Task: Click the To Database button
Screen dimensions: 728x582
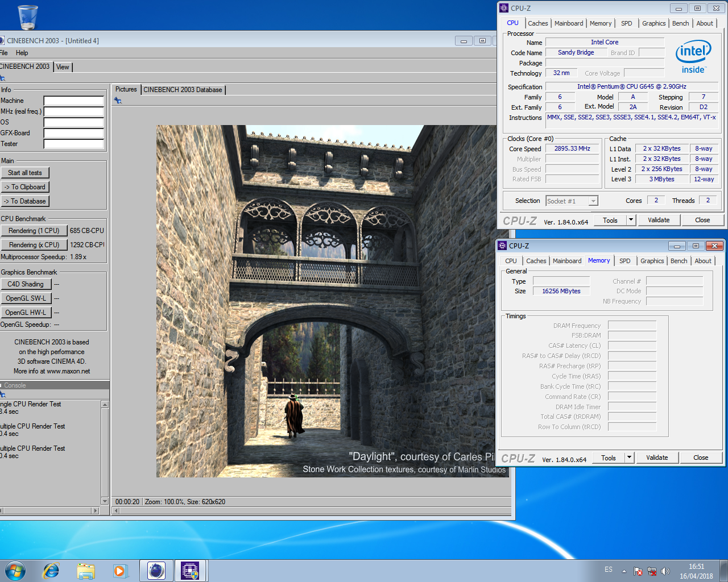Action: [25, 201]
